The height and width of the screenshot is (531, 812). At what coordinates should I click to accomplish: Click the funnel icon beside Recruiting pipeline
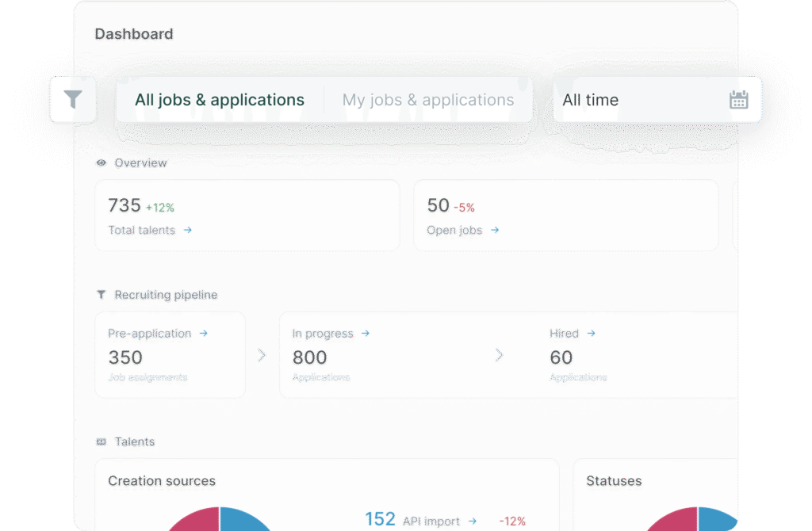(101, 295)
